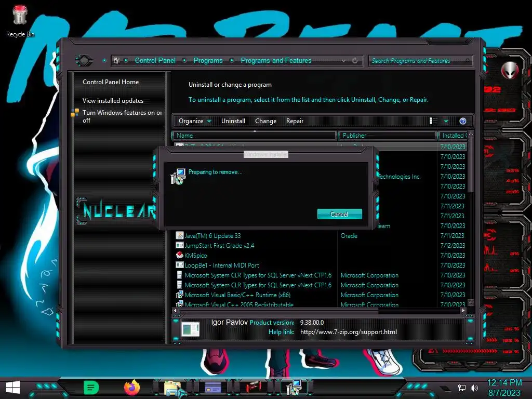Open the volume speaker tray icon
The image size is (532, 399).
[474, 388]
